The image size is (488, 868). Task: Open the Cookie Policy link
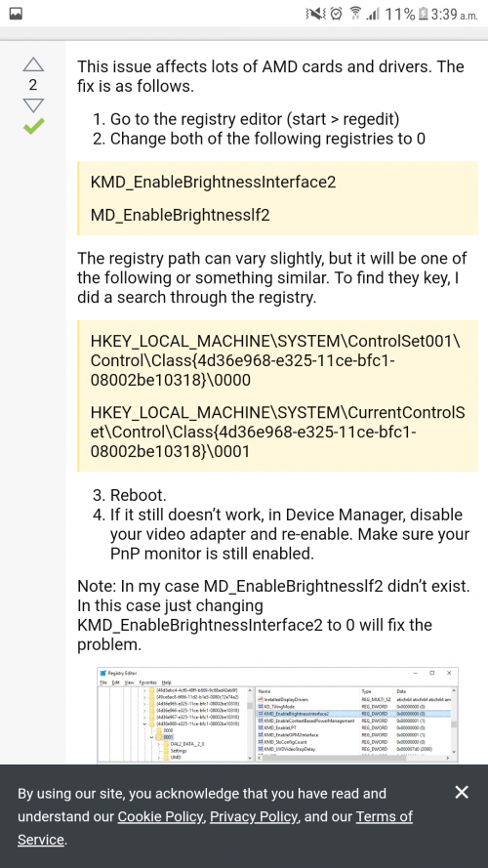coord(160,816)
